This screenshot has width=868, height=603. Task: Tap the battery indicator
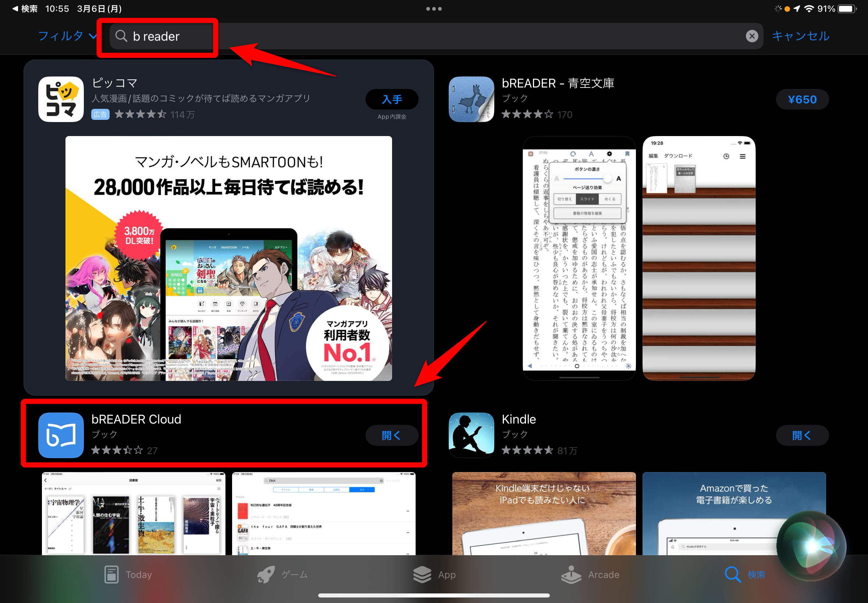pos(847,9)
